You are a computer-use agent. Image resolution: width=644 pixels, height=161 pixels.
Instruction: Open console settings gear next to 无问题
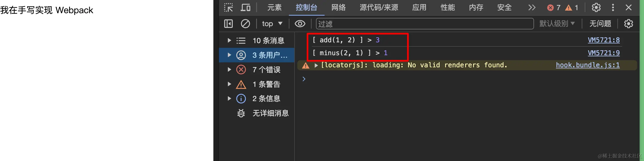tap(628, 24)
